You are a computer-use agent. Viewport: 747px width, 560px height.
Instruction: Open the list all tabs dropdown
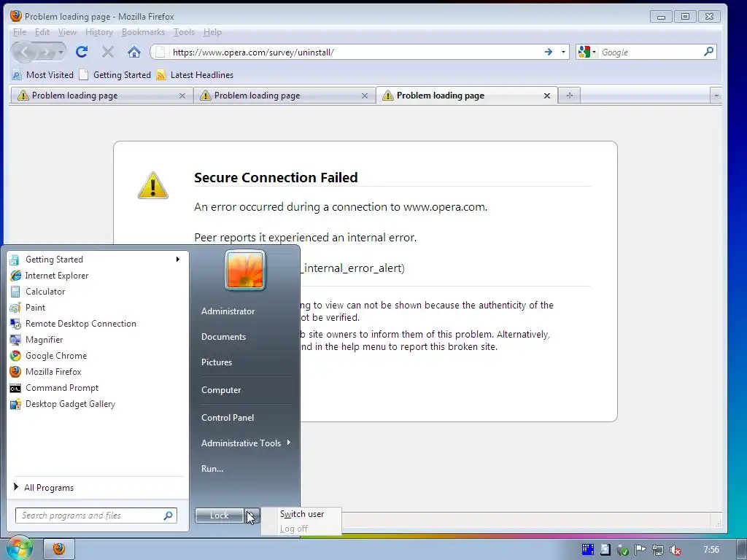[716, 96]
